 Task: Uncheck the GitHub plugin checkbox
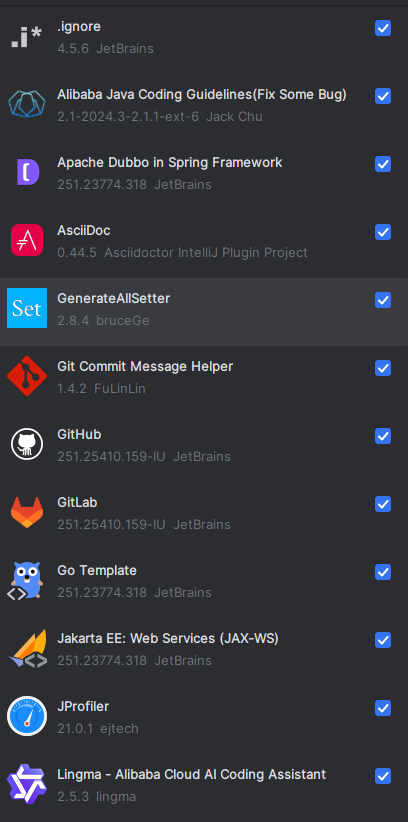point(383,436)
